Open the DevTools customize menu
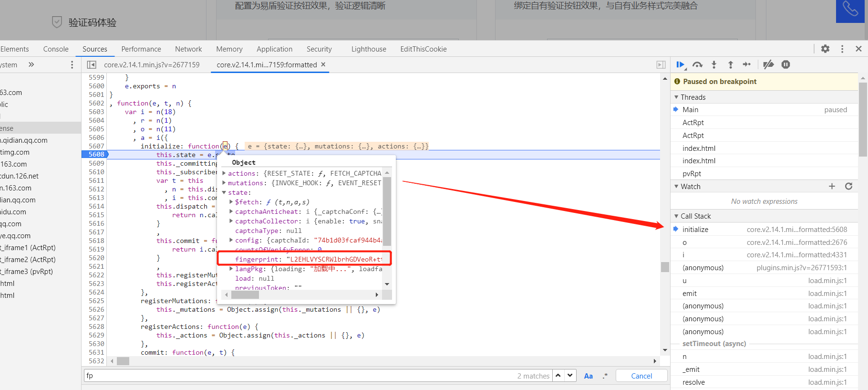Image resolution: width=868 pixels, height=390 pixels. point(842,49)
